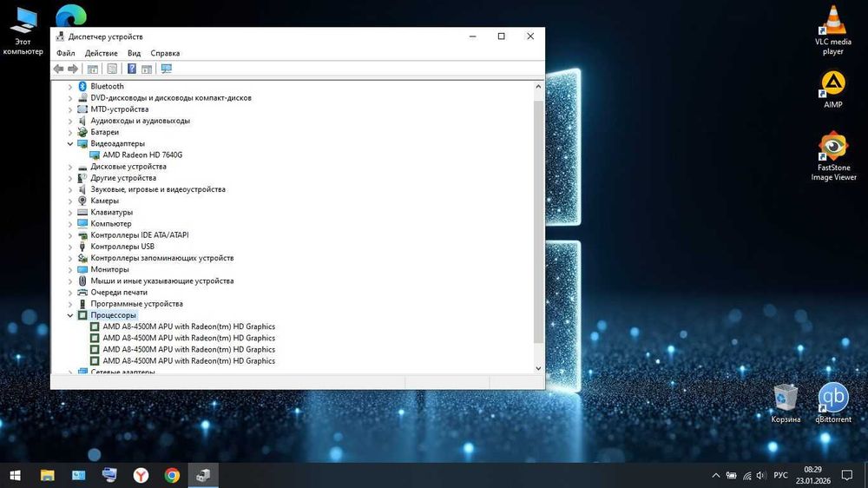Open the volume speaker tray icon
The height and width of the screenshot is (488, 868).
761,475
